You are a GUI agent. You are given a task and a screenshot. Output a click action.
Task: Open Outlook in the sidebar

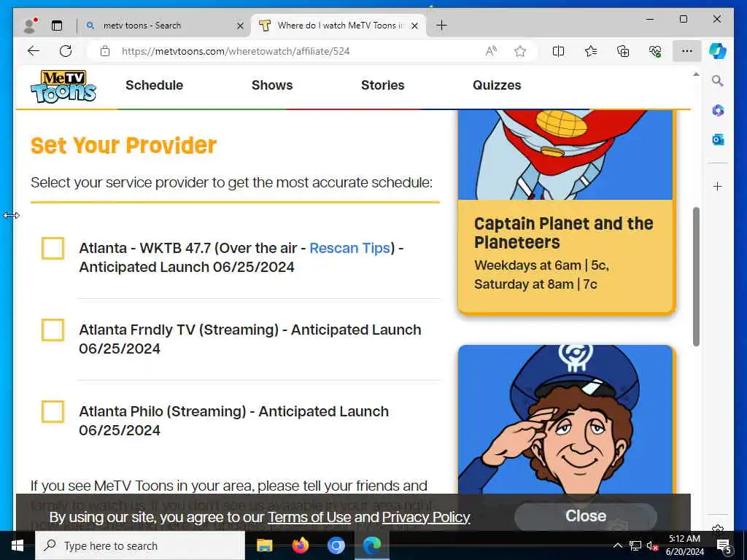pos(718,139)
